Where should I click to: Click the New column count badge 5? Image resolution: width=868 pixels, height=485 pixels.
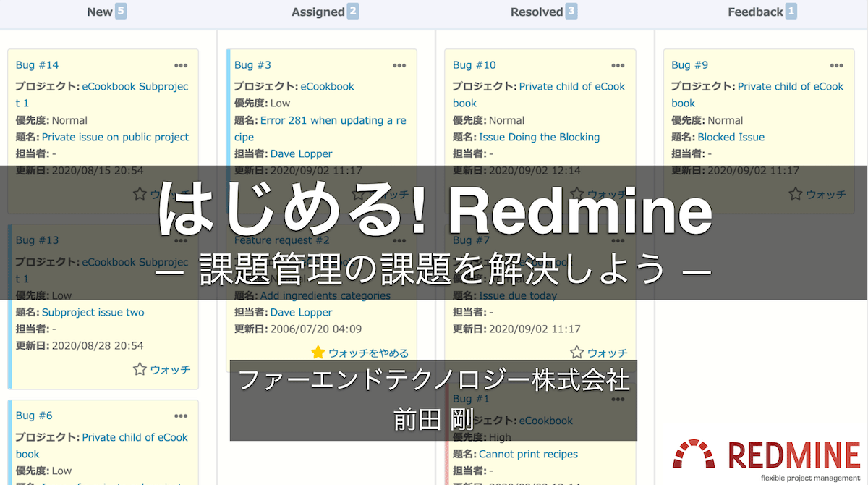tap(121, 12)
